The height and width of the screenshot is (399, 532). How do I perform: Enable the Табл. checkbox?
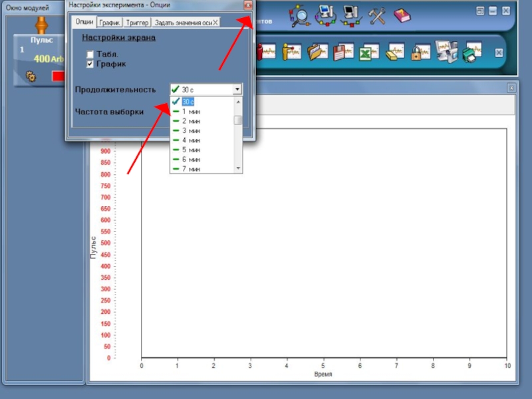(x=90, y=55)
